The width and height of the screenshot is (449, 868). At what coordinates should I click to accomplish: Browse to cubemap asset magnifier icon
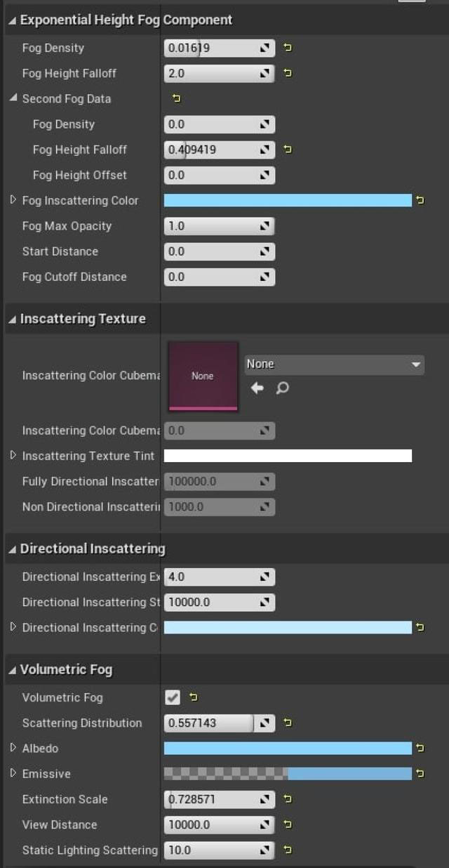[x=282, y=388]
